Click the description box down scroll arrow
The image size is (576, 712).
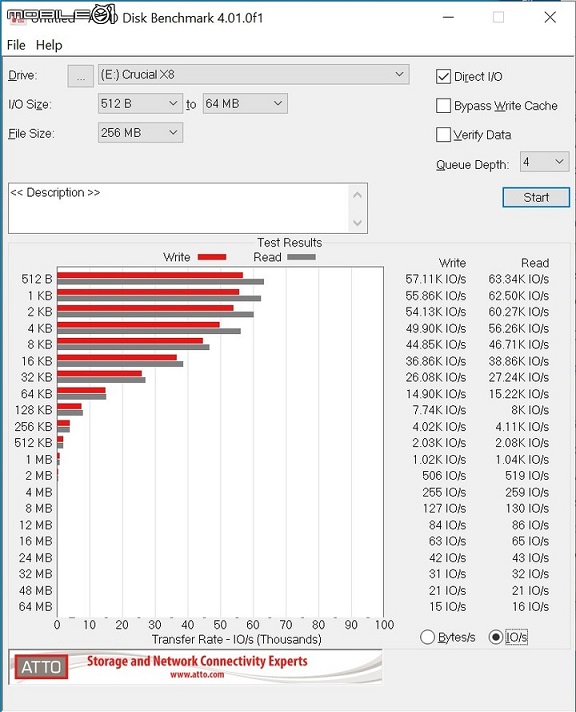click(358, 222)
